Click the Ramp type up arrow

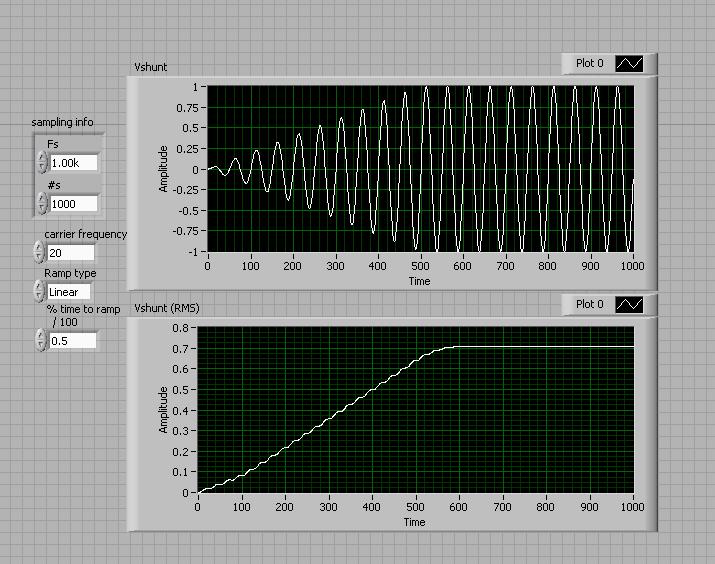[39, 286]
